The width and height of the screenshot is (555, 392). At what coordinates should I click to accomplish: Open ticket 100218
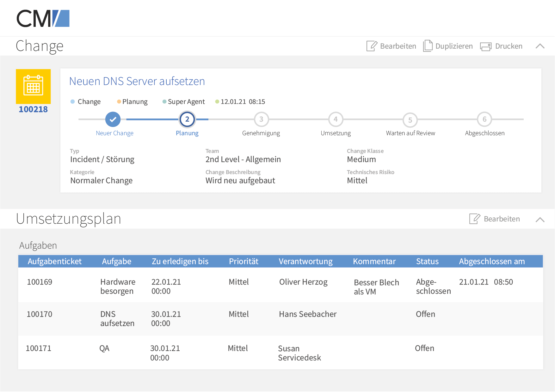click(x=33, y=109)
